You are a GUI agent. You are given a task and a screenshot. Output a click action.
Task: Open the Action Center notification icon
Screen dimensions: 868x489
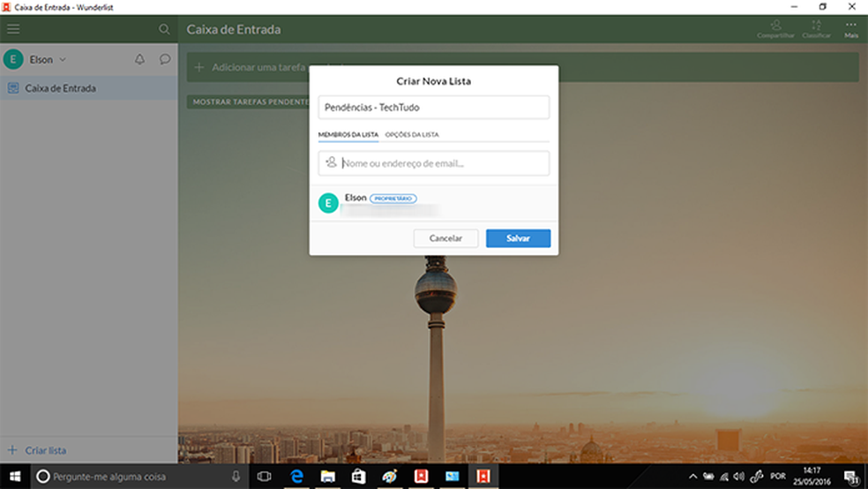(851, 477)
